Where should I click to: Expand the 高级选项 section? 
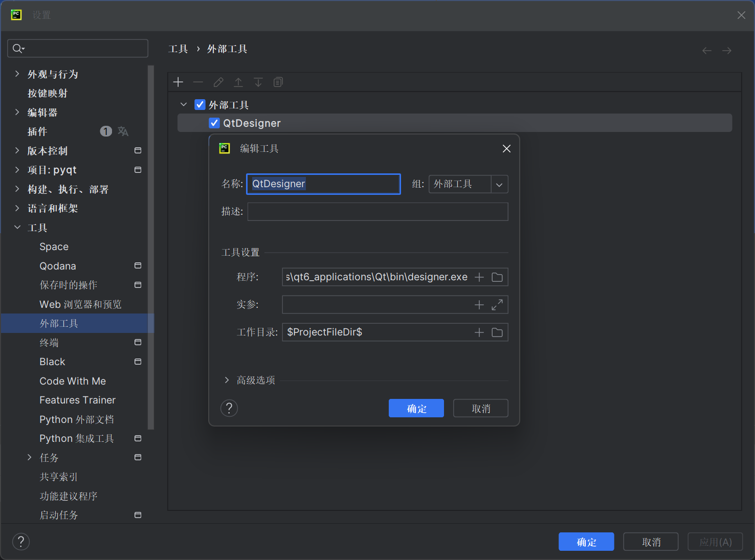pyautogui.click(x=227, y=380)
